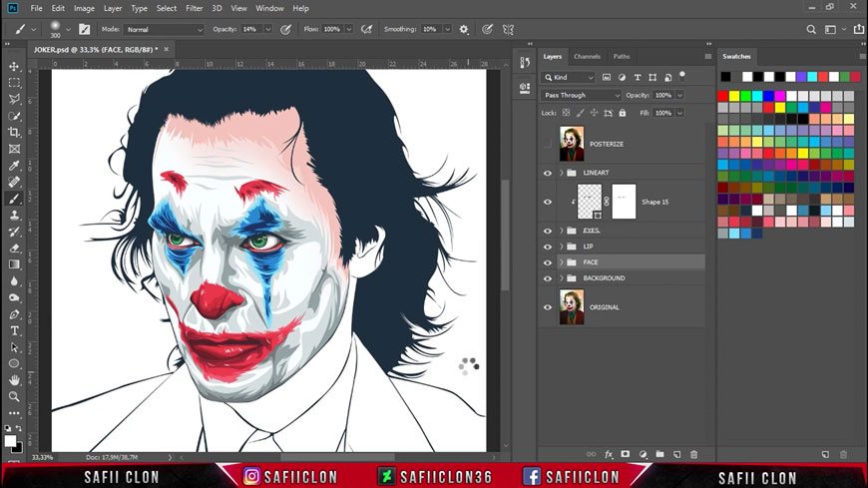Select the Gradient tool
This screenshot has width=868, height=488.
point(14,264)
